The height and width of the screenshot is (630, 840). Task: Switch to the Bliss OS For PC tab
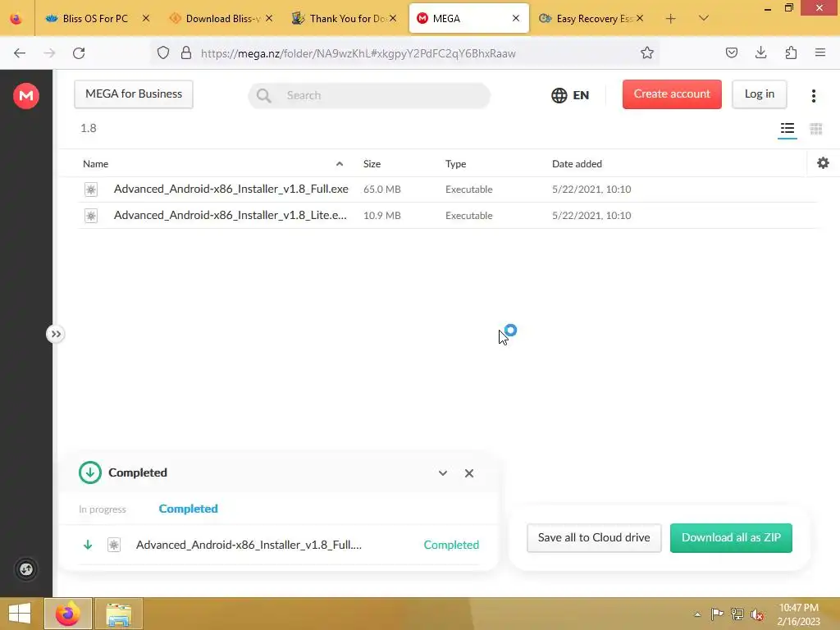click(97, 19)
